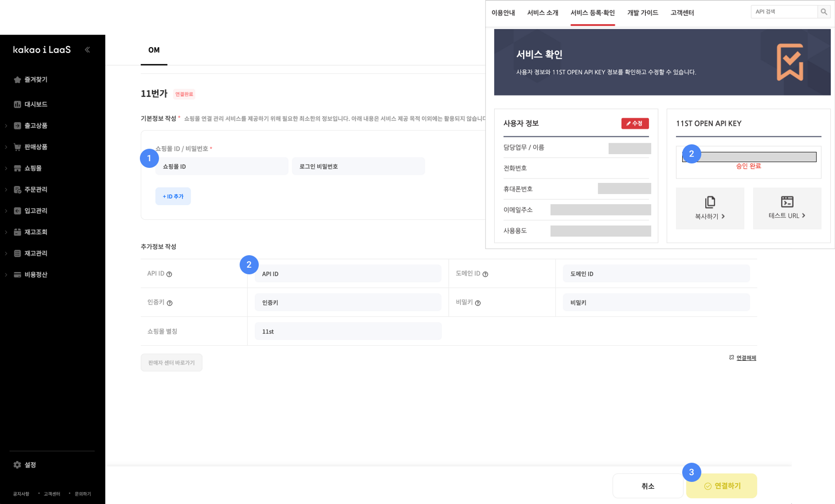Click the 비밀키 help question icon
835x504 pixels.
coord(478,303)
